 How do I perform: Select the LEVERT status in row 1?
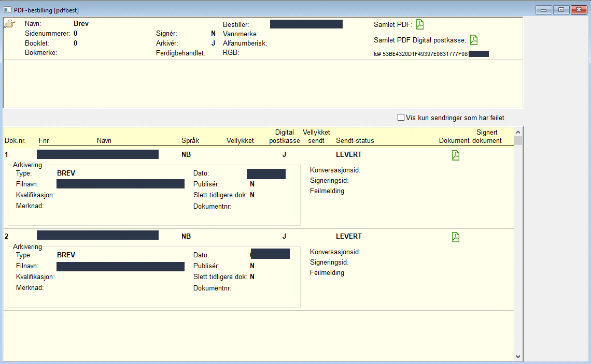pos(349,155)
